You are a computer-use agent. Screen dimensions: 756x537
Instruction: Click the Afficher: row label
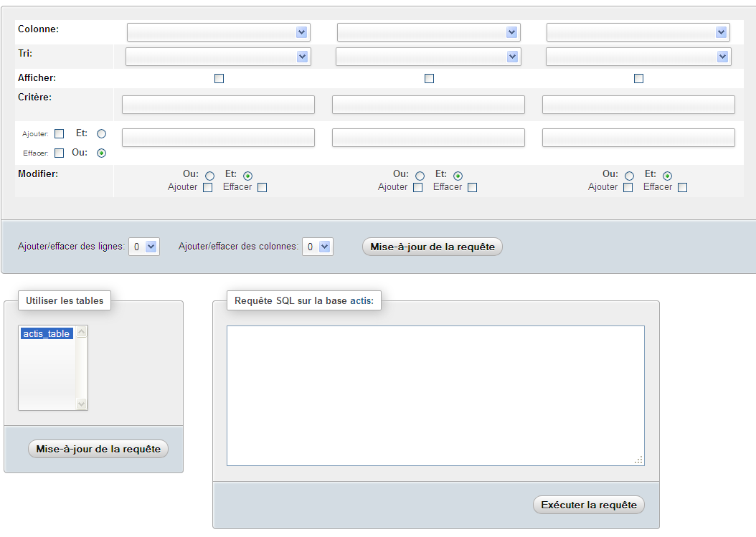(x=37, y=77)
